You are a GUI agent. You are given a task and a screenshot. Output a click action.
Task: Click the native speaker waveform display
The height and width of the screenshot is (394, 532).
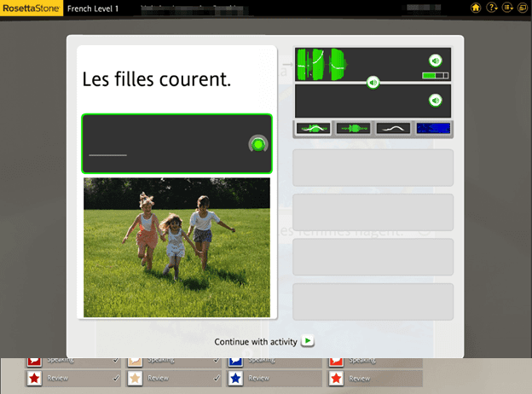[373, 65]
